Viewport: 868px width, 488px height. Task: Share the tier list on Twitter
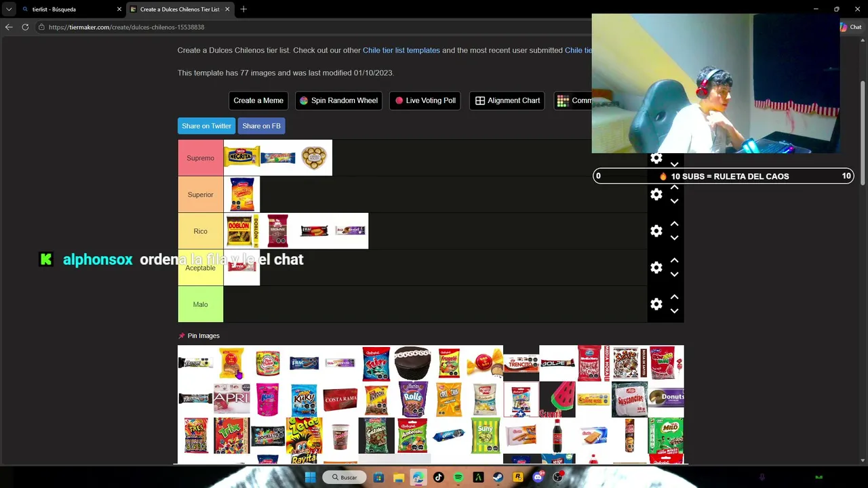point(207,126)
